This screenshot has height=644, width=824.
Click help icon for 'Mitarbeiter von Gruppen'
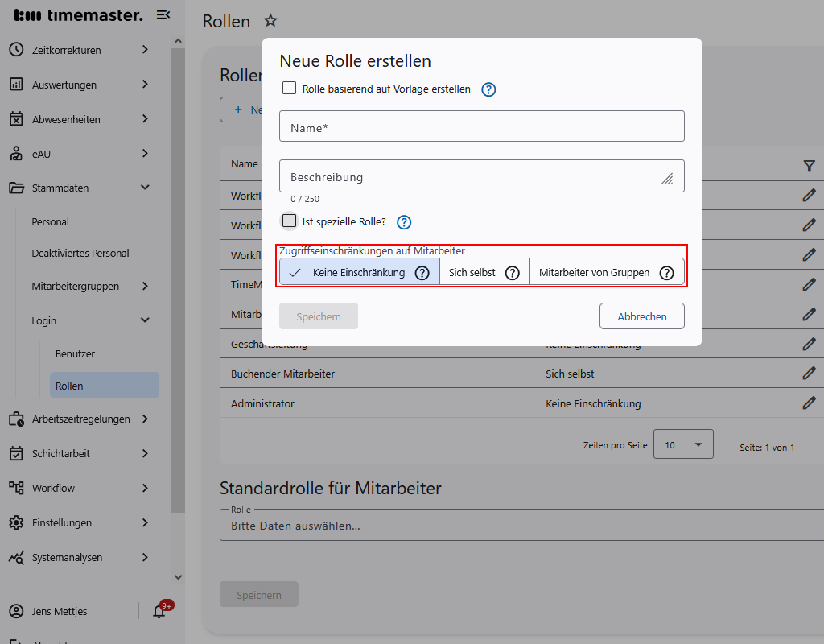tap(666, 273)
